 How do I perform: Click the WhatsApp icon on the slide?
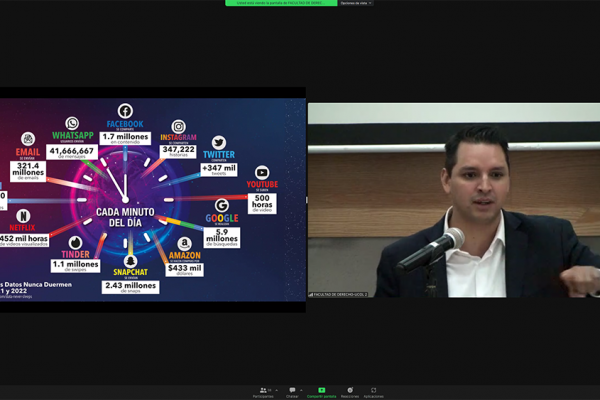(x=72, y=124)
